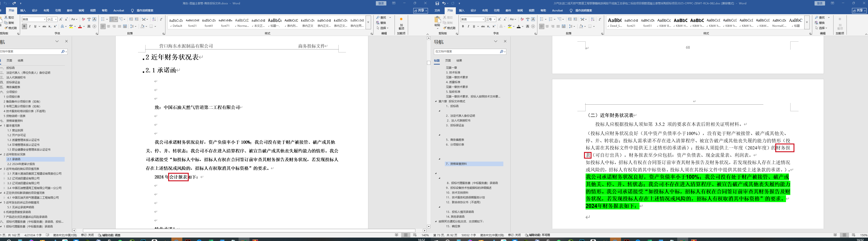
Task: Decrease font size in the right Word window
Action: pos(505,19)
